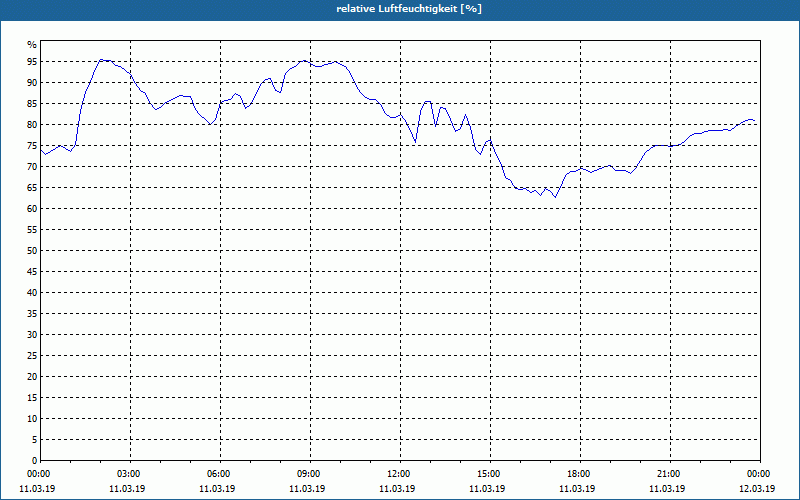The width and height of the screenshot is (800, 500).
Task: Select the '90' y-axis label
Action: 32,83
